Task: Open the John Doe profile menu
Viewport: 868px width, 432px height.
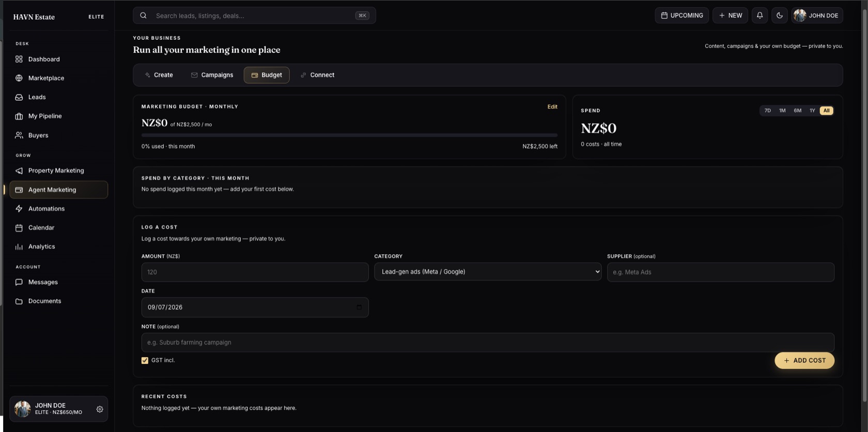Action: pyautogui.click(x=817, y=16)
